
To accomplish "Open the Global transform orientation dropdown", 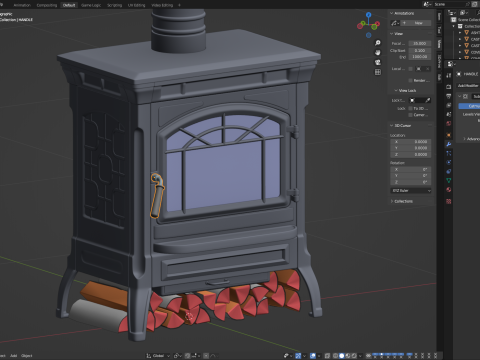I will (158, 356).
